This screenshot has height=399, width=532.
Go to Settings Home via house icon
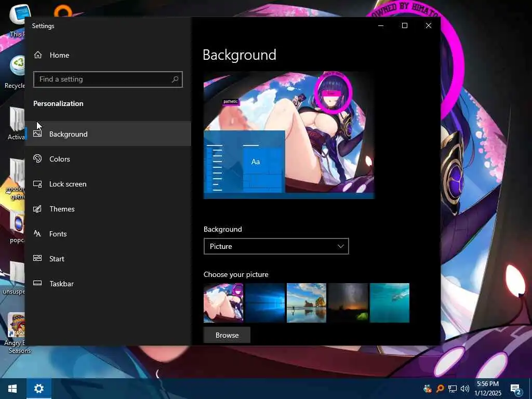click(x=37, y=55)
